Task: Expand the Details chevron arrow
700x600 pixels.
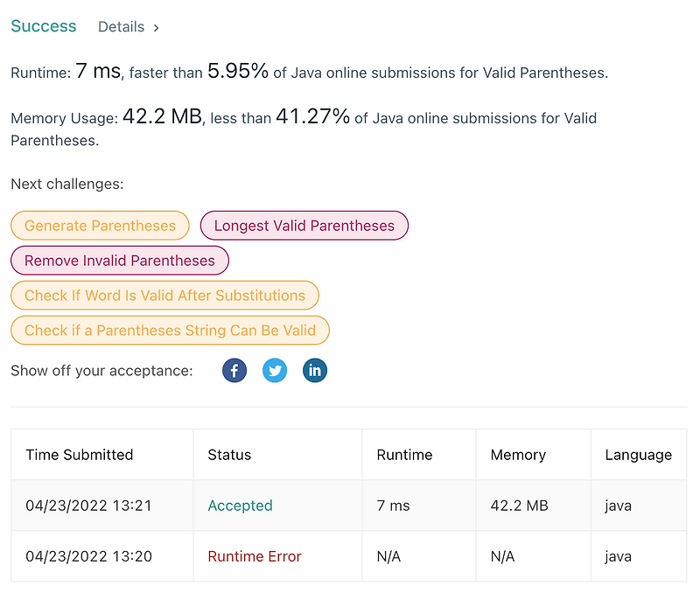Action: click(157, 28)
